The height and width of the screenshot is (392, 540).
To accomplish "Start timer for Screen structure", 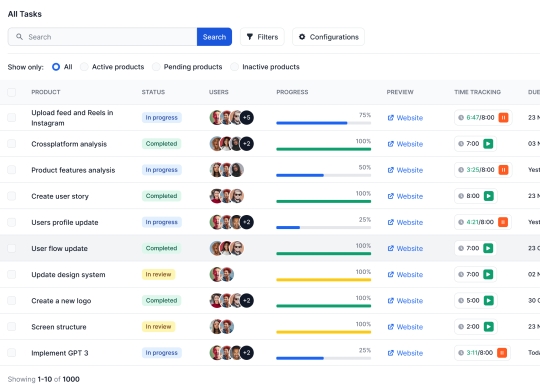I will 488,327.
